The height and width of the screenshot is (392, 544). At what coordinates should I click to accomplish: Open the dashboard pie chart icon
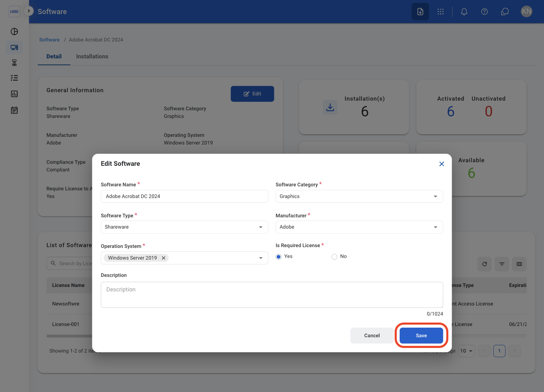pos(14,31)
